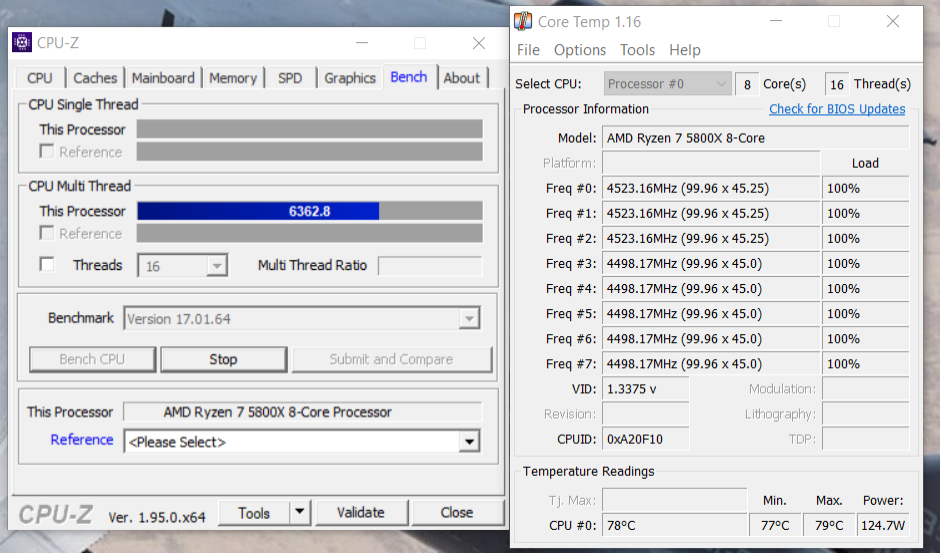Open the Tools menu in Core Temp
The height and width of the screenshot is (553, 940).
(637, 50)
